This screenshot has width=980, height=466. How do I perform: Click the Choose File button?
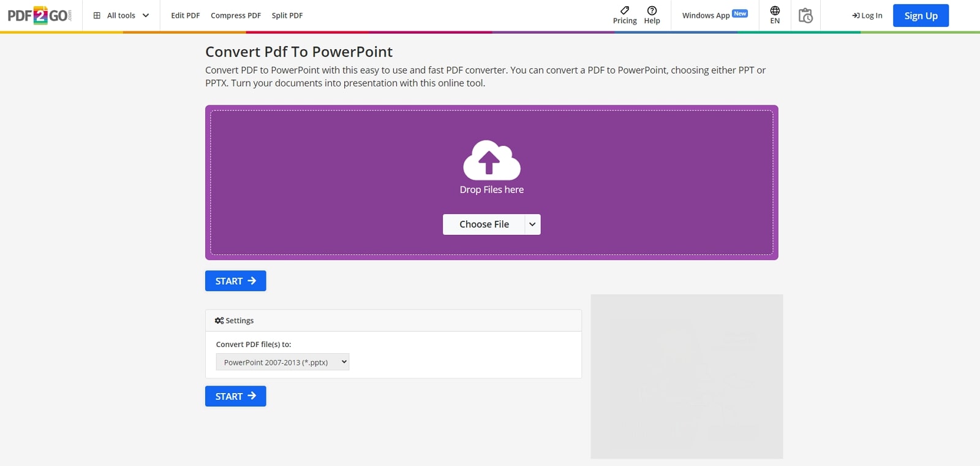tap(484, 224)
